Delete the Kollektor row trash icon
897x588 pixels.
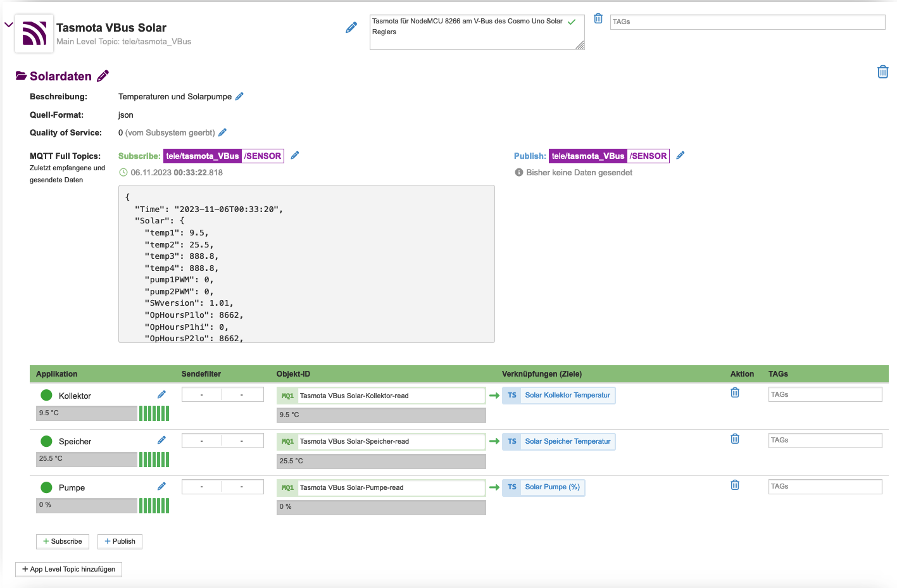(735, 392)
